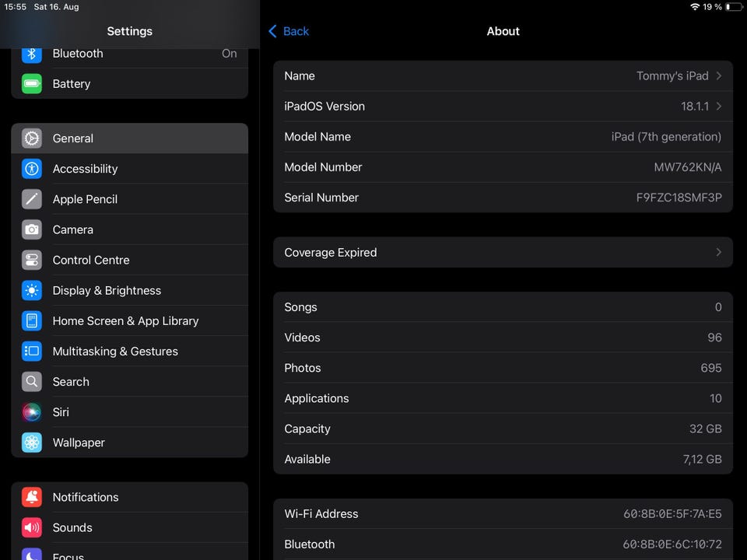Image resolution: width=747 pixels, height=560 pixels.
Task: Select Model Number MW762KN/A
Action: tap(687, 167)
